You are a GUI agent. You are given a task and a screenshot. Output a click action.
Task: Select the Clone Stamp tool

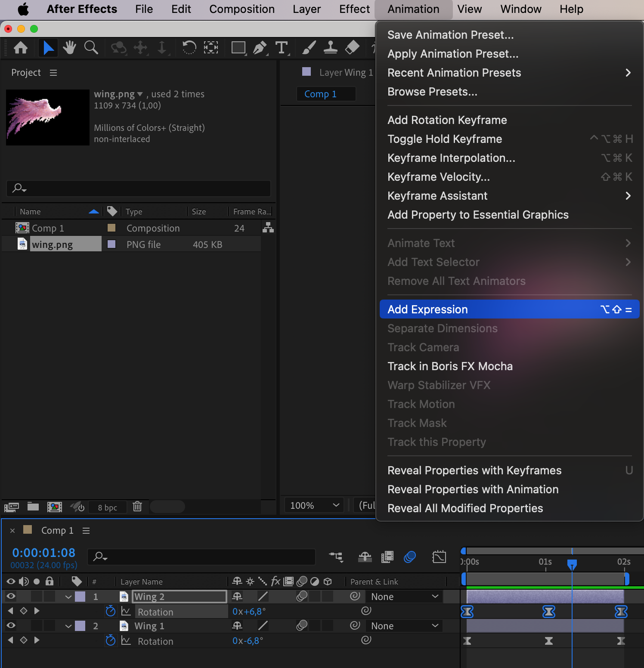point(331,47)
